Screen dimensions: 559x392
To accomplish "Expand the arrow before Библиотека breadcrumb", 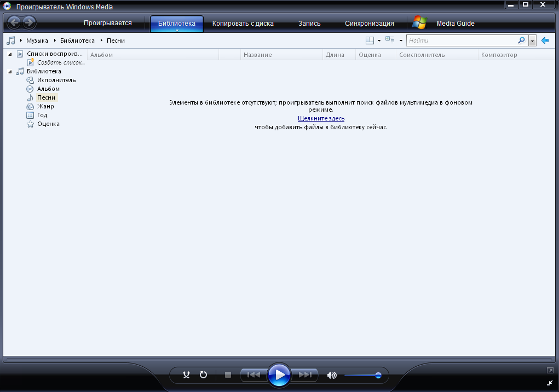I will 55,41.
